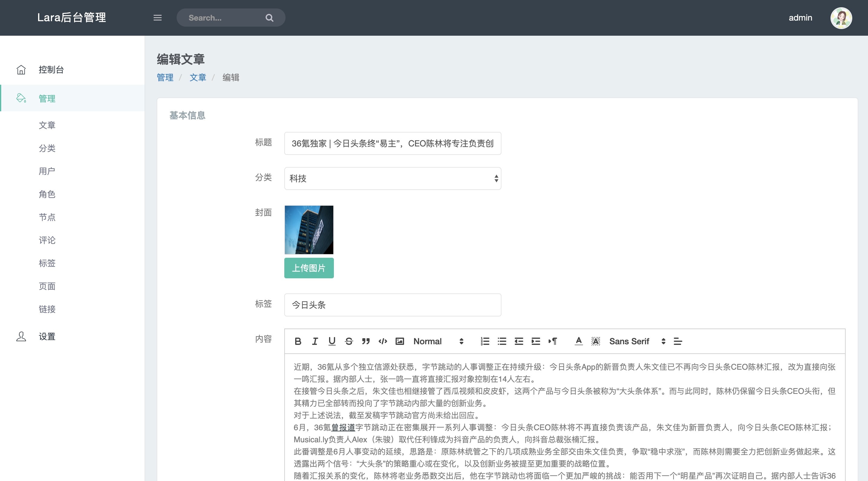Create an ordered numbered list
Image resolution: width=868 pixels, height=481 pixels.
(485, 341)
